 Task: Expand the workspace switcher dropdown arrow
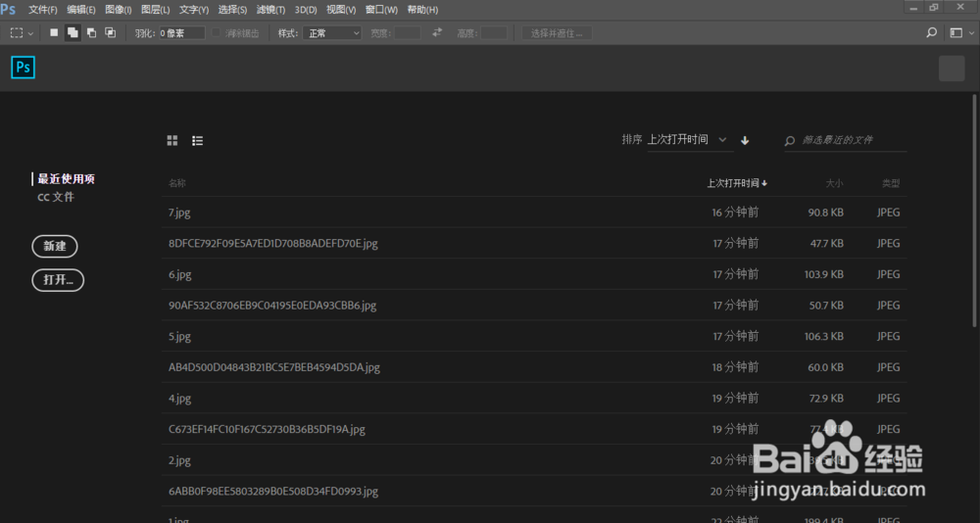pyautogui.click(x=969, y=33)
